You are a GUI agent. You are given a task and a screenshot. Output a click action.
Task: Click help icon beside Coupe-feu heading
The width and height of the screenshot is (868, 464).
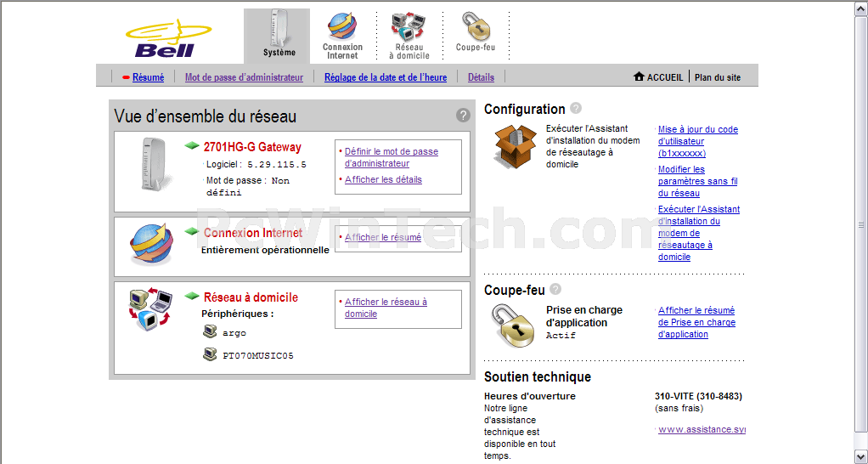click(x=555, y=289)
